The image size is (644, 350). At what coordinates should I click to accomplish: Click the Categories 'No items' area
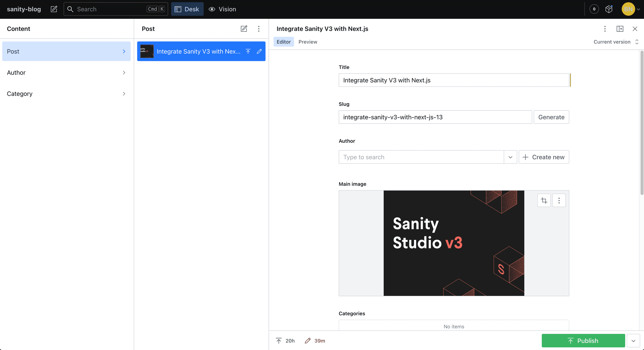[454, 326]
